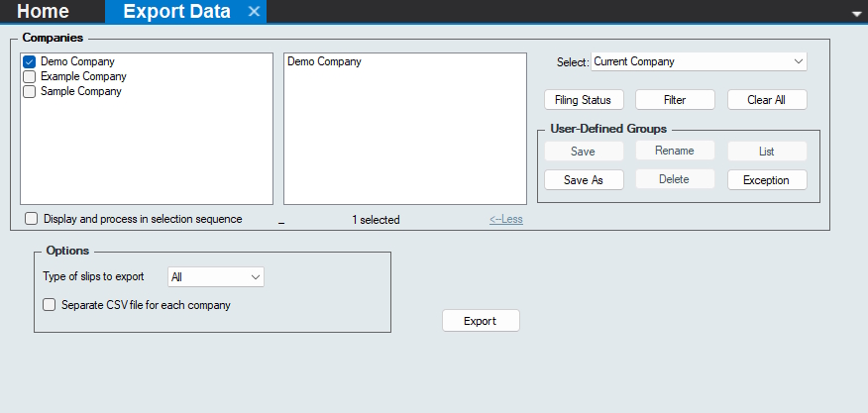The height and width of the screenshot is (413, 868).
Task: Click Save As in User-Defined Groups
Action: (584, 180)
